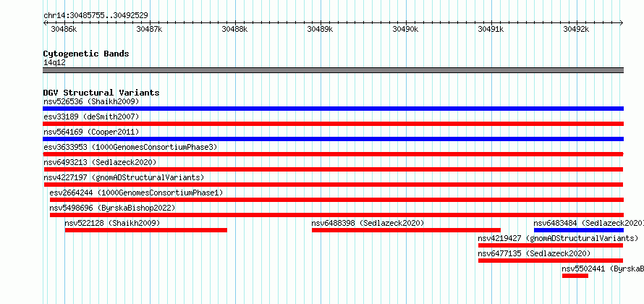The height and width of the screenshot is (304, 644).
Task: Open the nsv522128 (Shaikh2009) label
Action: [x=112, y=223]
